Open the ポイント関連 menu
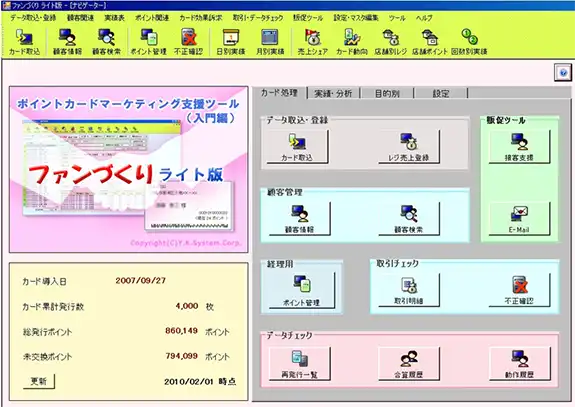The image size is (575, 407). click(x=151, y=18)
